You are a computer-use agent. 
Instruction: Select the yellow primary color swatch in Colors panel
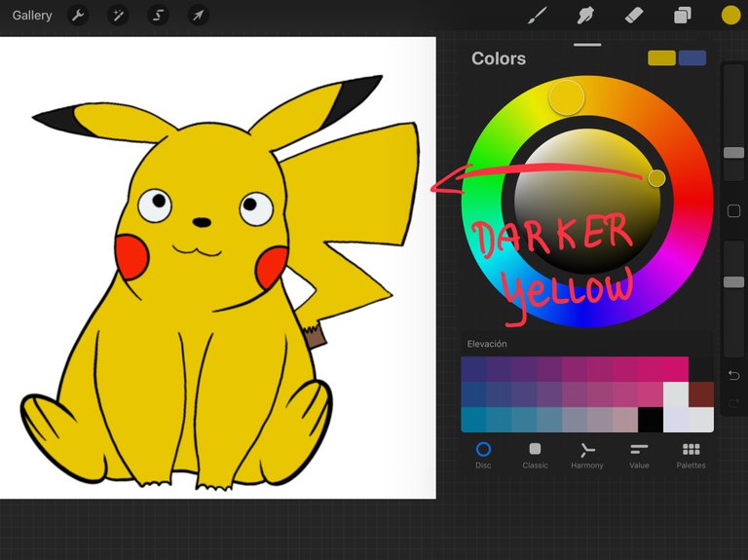click(661, 57)
